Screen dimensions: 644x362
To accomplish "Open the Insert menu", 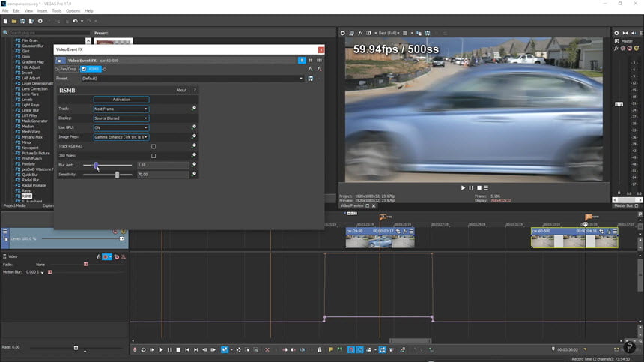I will pyautogui.click(x=42, y=11).
